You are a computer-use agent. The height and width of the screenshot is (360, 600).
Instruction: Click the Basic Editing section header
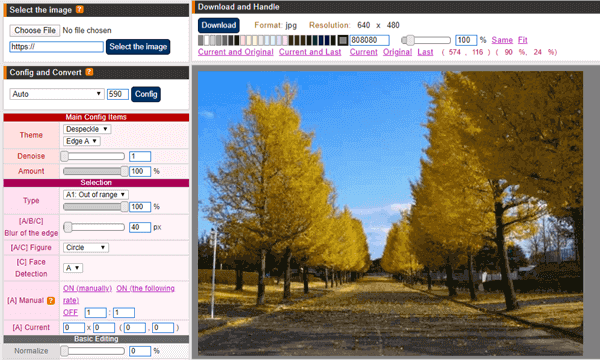coord(96,339)
